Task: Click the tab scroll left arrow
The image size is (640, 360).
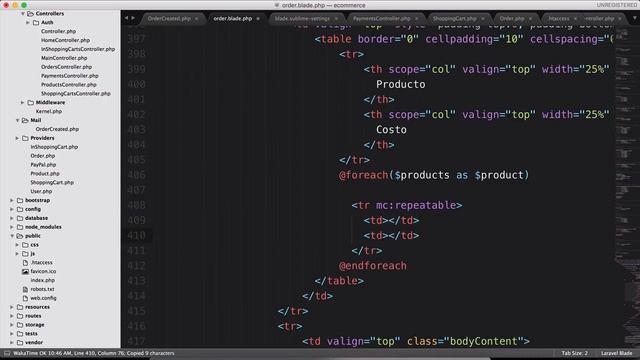Action: pyautogui.click(x=126, y=18)
